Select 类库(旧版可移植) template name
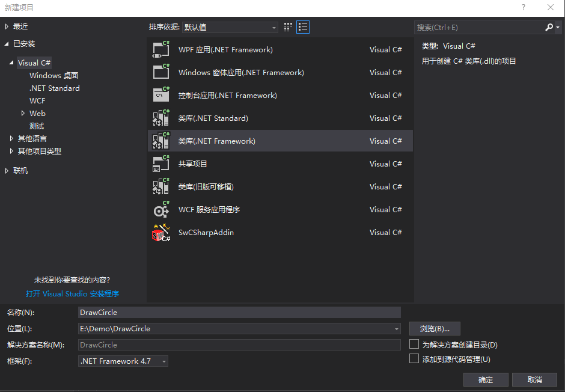Image resolution: width=565 pixels, height=392 pixels. pyautogui.click(x=206, y=186)
